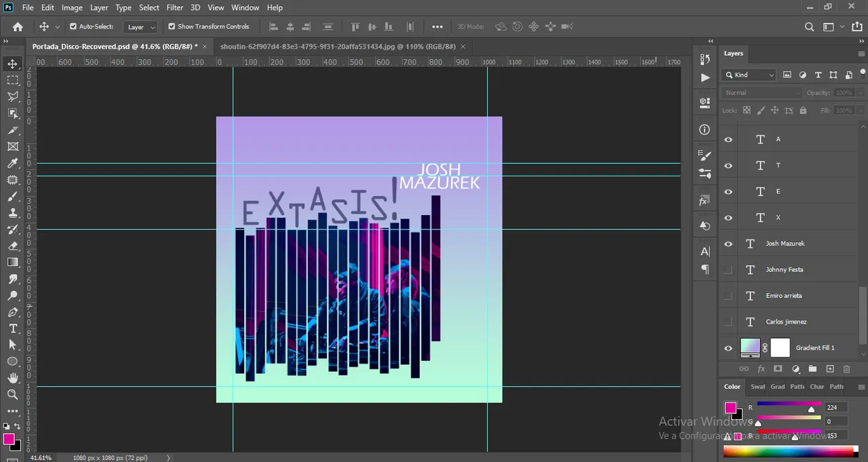Select the Eraser tool

(x=13, y=246)
